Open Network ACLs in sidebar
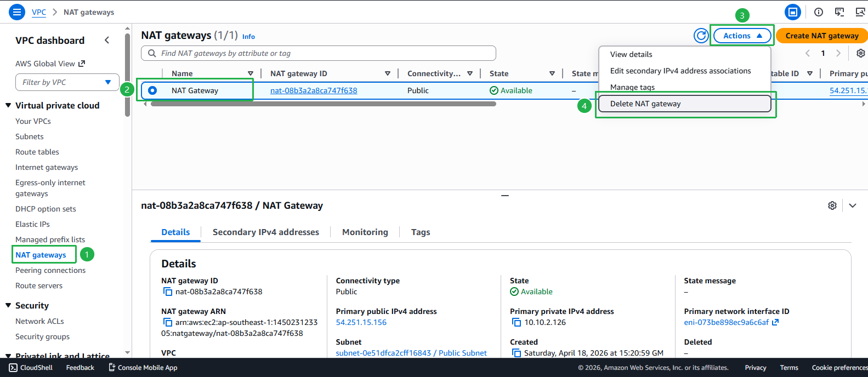The image size is (868, 377). (x=39, y=321)
